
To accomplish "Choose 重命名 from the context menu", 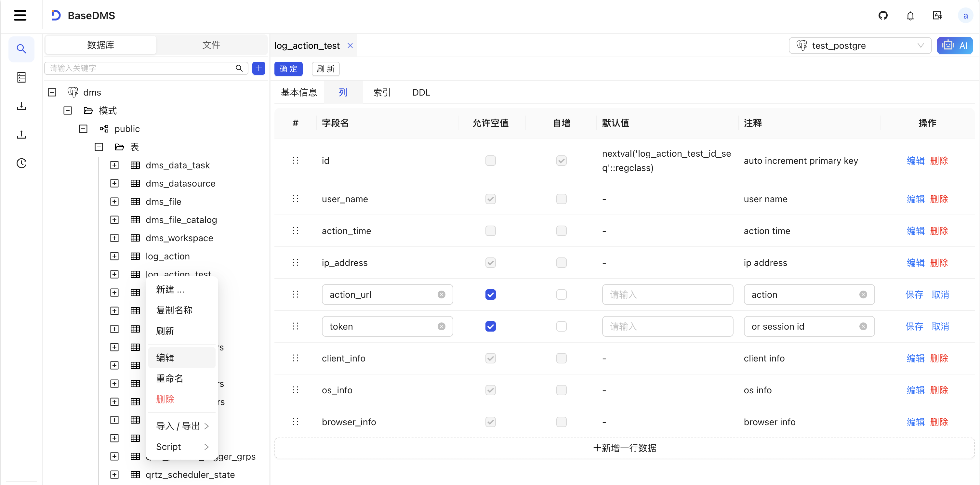I will (x=170, y=378).
